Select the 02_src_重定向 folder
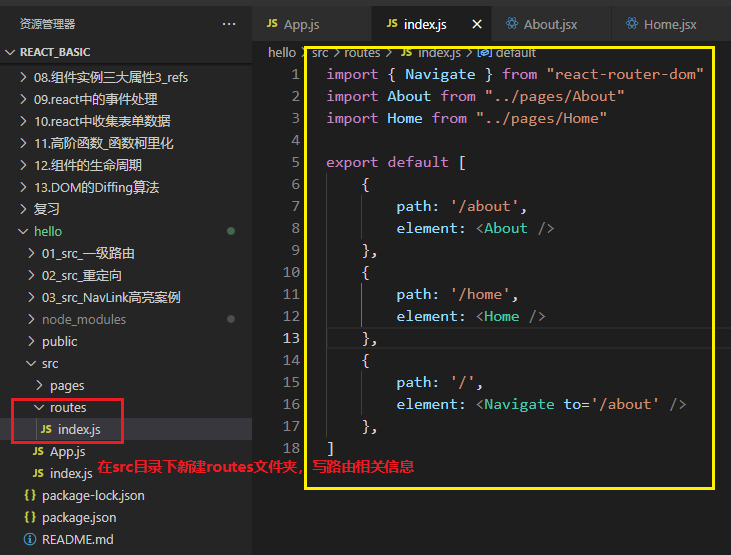The image size is (731, 555). [x=82, y=276]
